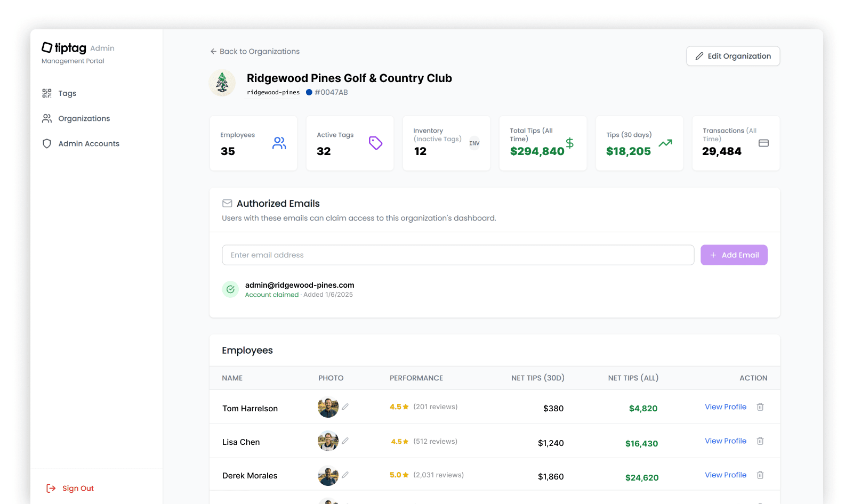Click the email address input field

[x=458, y=255]
